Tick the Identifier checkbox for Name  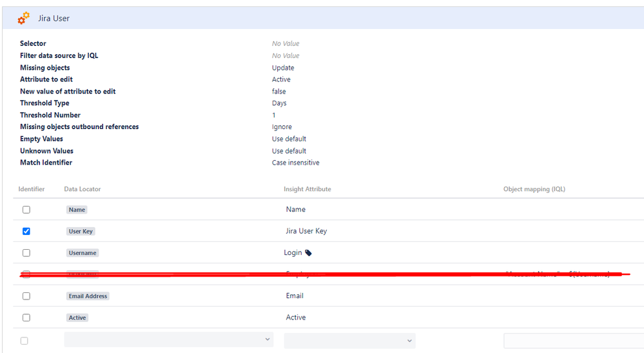(x=26, y=210)
